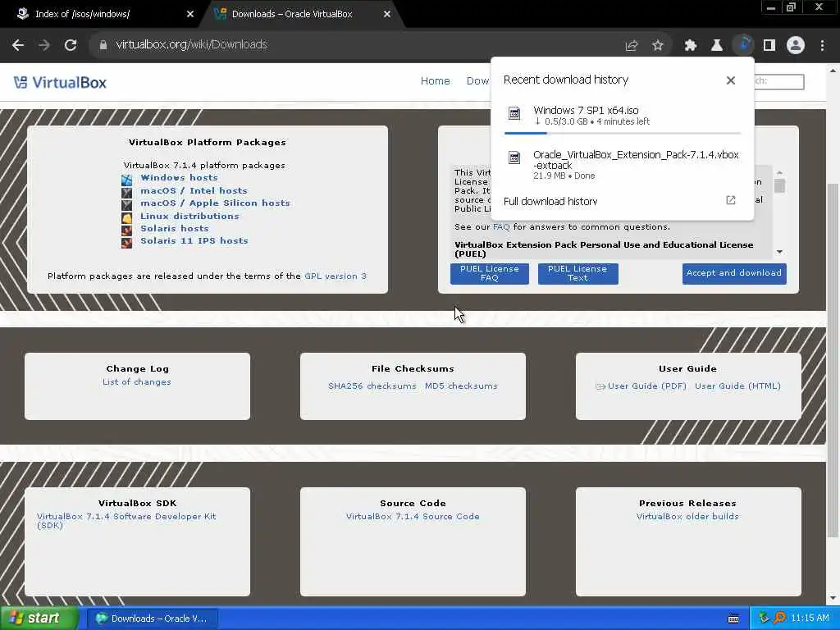The height and width of the screenshot is (630, 840).
Task: Close the Recent download history popup
Action: click(730, 80)
